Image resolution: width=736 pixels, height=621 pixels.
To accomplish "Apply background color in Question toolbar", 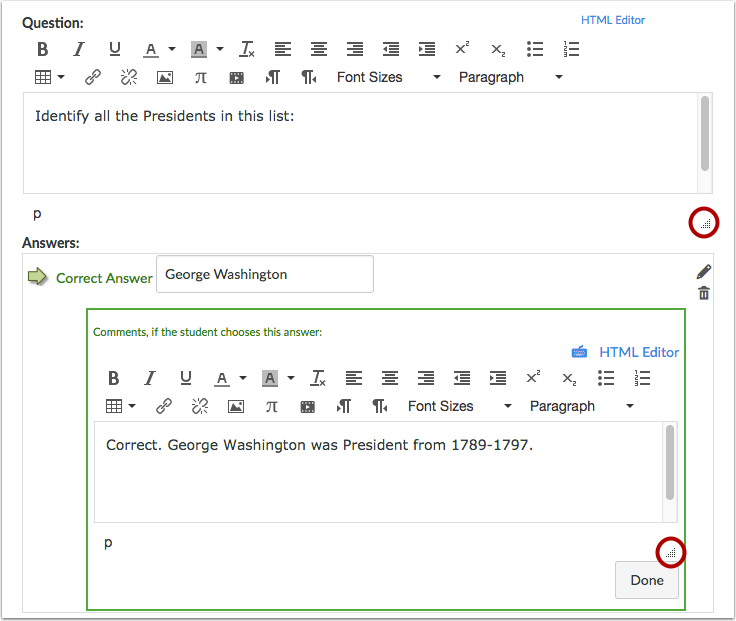I will (199, 49).
